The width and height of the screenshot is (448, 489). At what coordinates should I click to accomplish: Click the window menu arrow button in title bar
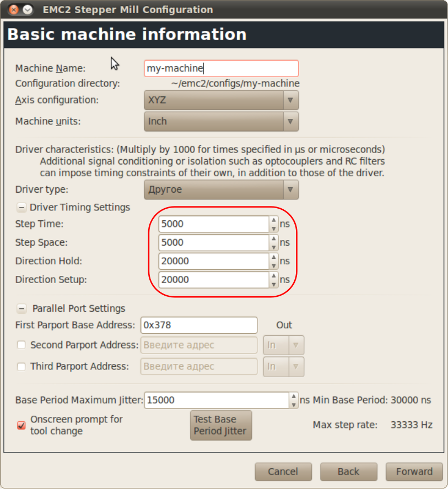tap(28, 10)
